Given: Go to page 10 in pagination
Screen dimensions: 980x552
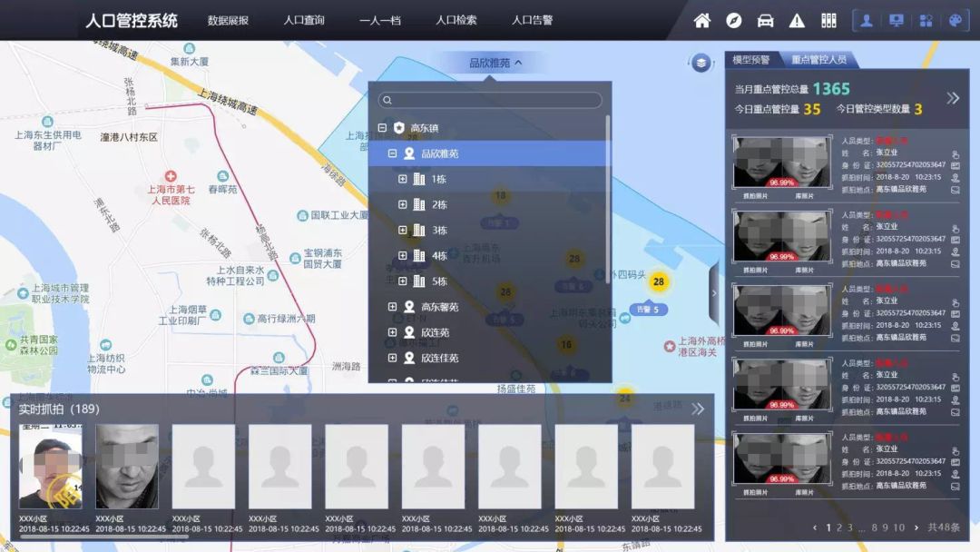Looking at the screenshot, I should (898, 528).
